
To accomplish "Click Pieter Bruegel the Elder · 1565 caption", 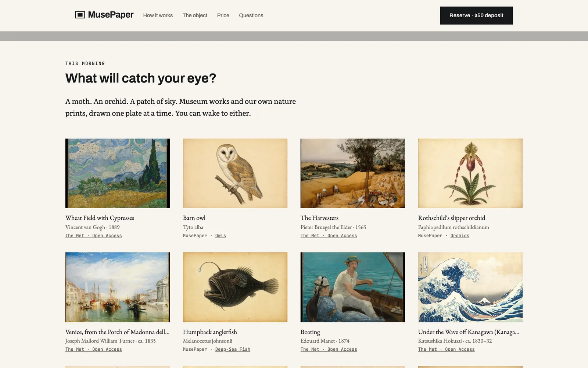I will pyautogui.click(x=333, y=227).
